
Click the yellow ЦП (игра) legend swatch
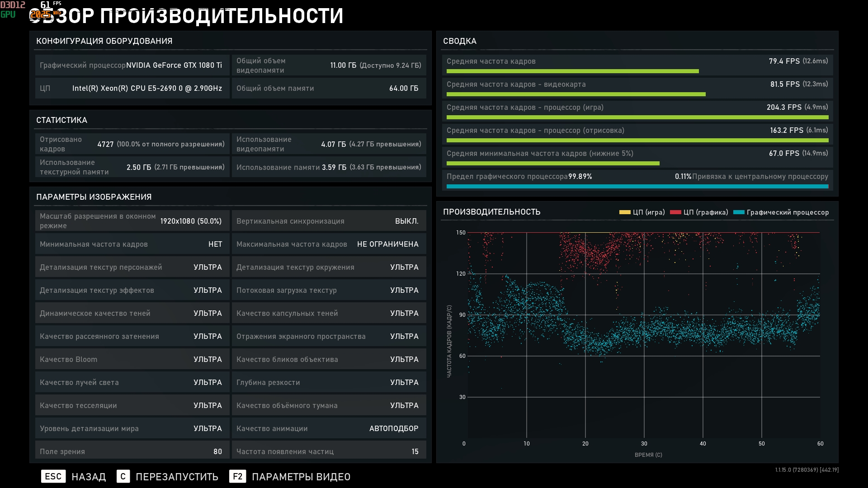click(x=625, y=212)
